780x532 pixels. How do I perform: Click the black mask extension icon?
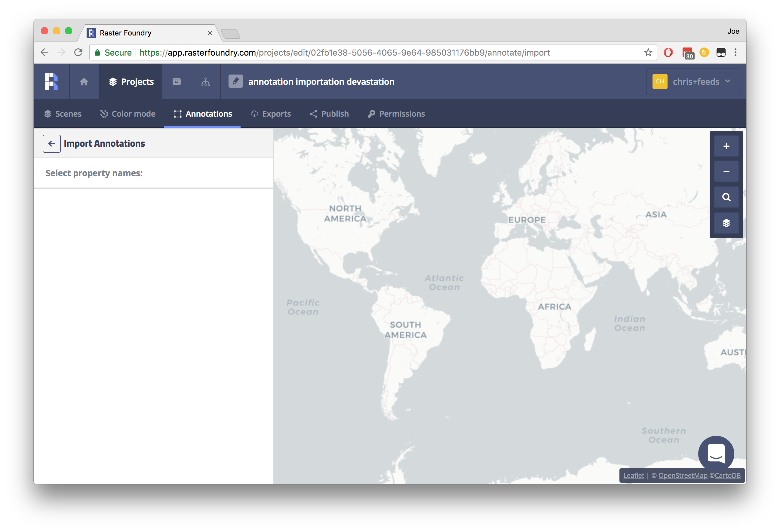(720, 52)
